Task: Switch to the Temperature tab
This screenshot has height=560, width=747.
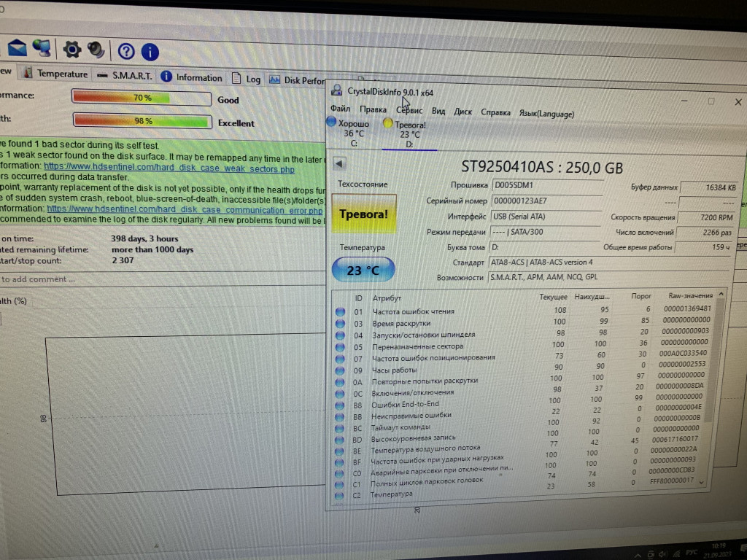Action: (55, 74)
